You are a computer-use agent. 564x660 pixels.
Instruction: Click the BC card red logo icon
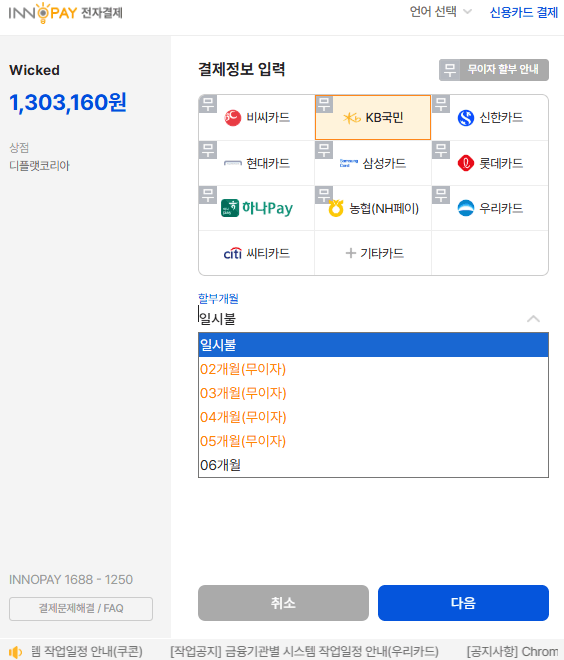coord(233,118)
